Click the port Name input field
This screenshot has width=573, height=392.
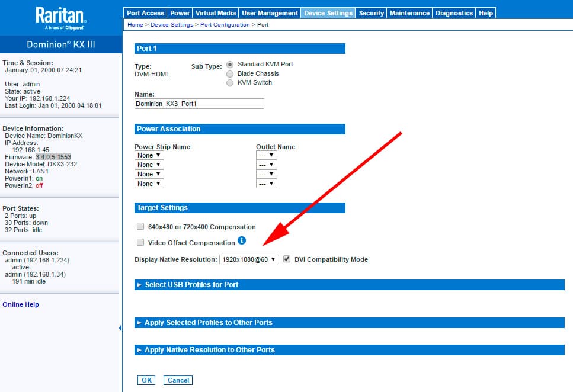(199, 104)
